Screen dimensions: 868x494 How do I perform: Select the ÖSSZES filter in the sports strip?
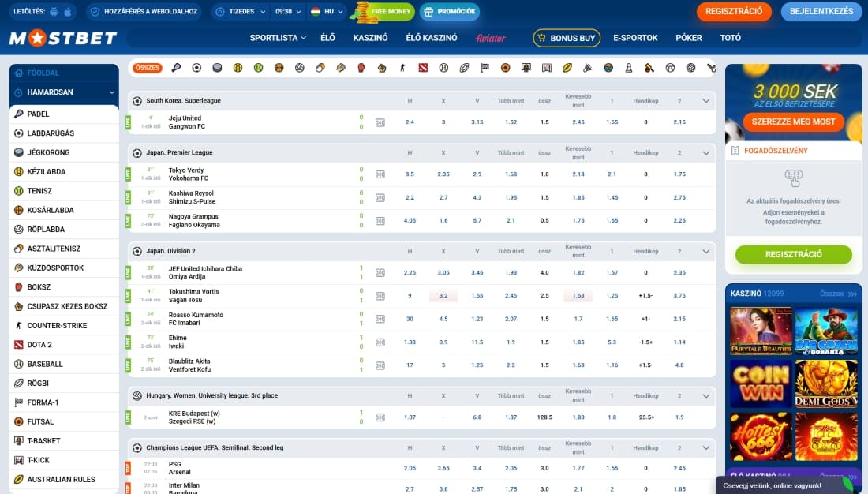(x=148, y=68)
